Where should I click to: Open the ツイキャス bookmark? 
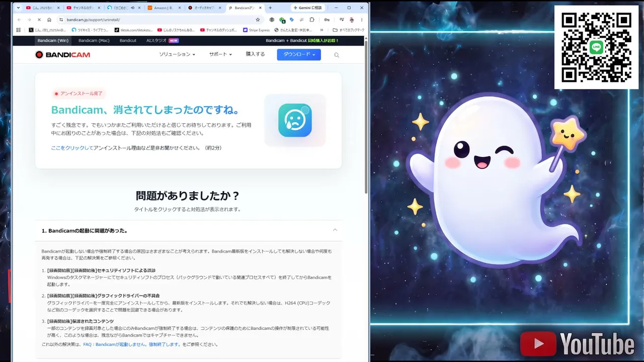[x=90, y=30]
